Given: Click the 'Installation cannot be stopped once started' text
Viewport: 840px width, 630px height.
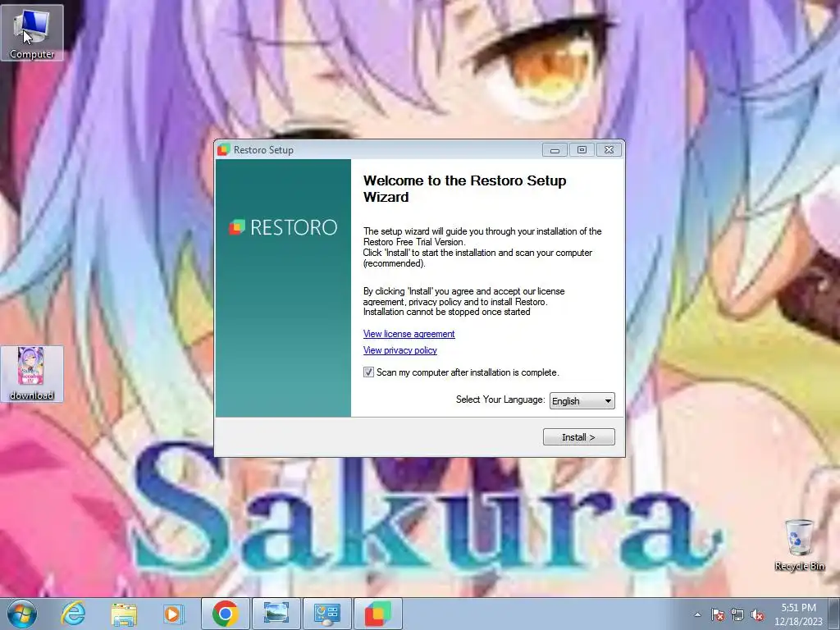Looking at the screenshot, I should pyautogui.click(x=447, y=312).
